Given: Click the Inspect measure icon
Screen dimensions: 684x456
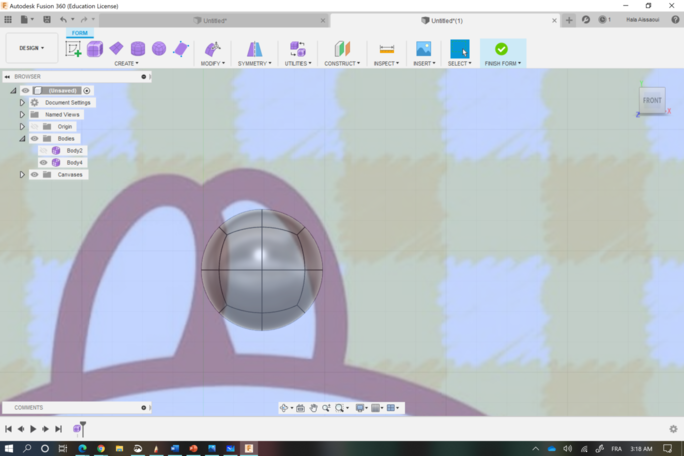Looking at the screenshot, I should (x=386, y=49).
